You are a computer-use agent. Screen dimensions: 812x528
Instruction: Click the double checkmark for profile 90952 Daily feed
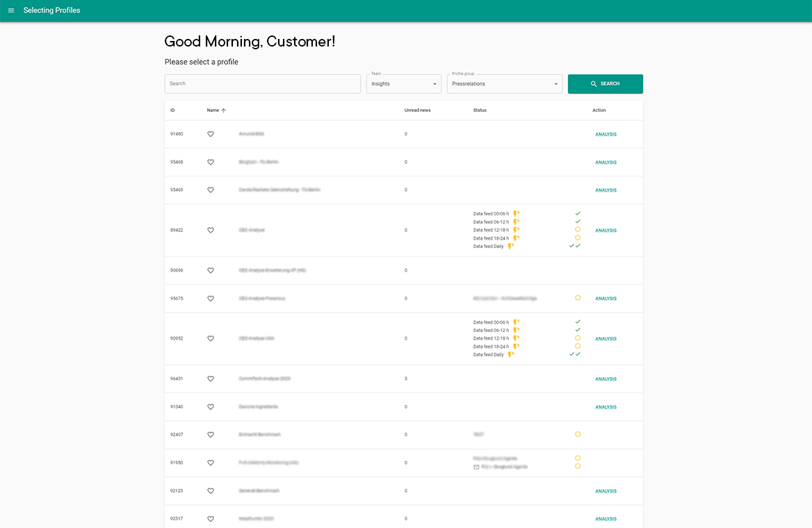(574, 354)
